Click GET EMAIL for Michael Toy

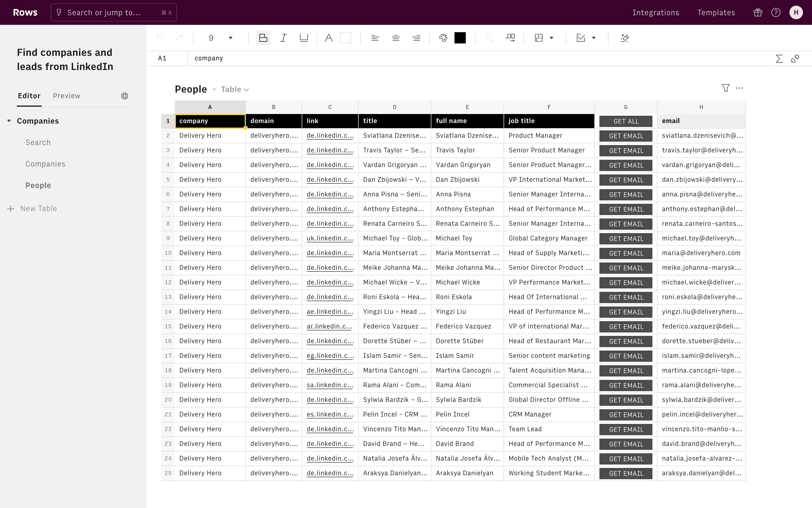pyautogui.click(x=626, y=238)
